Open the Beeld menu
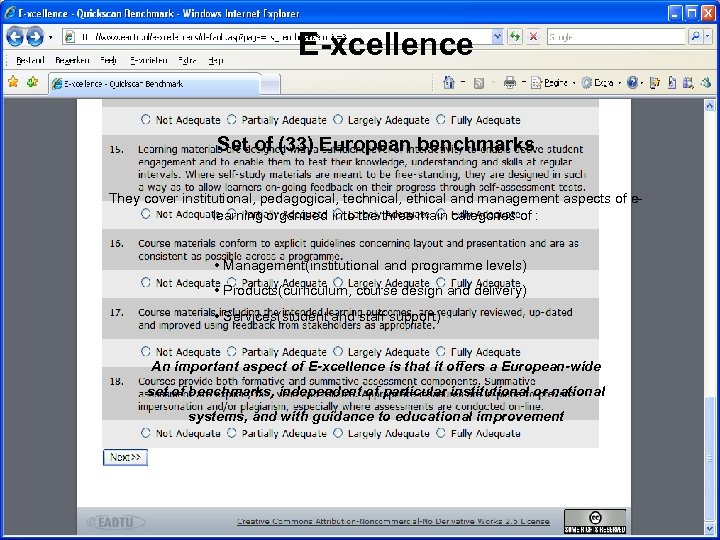720x540 pixels. [109, 60]
